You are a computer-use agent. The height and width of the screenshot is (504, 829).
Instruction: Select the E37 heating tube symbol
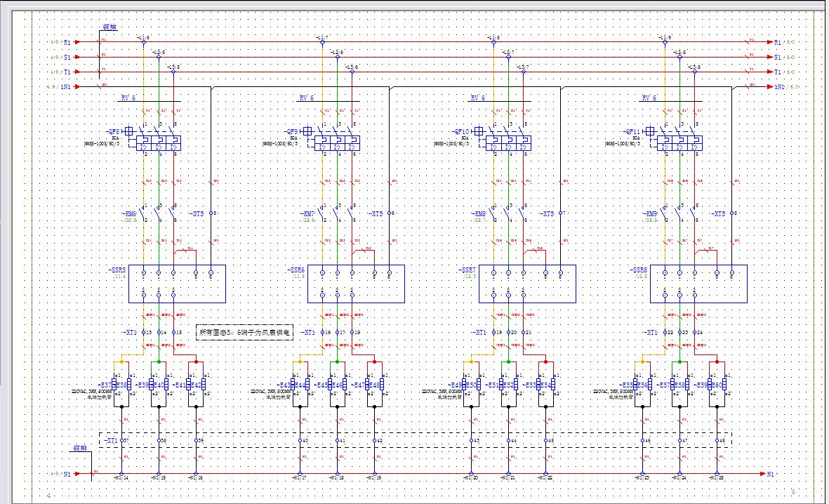114,385
